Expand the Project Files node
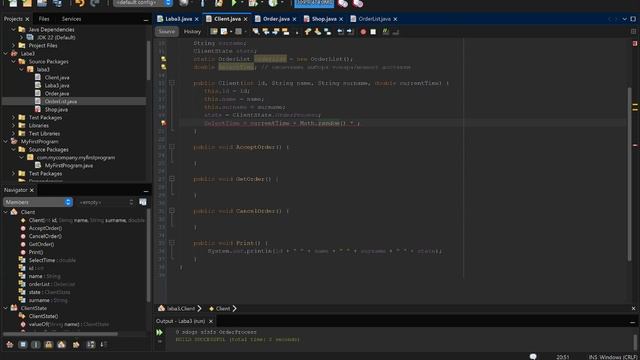This screenshot has height=360, width=640. [x=13, y=45]
